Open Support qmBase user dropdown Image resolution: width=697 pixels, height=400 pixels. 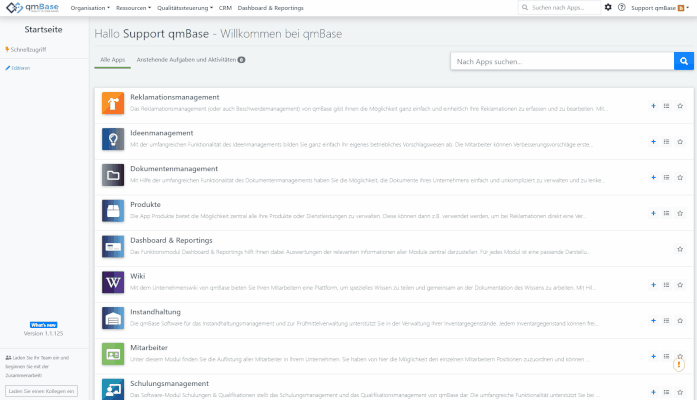(660, 8)
